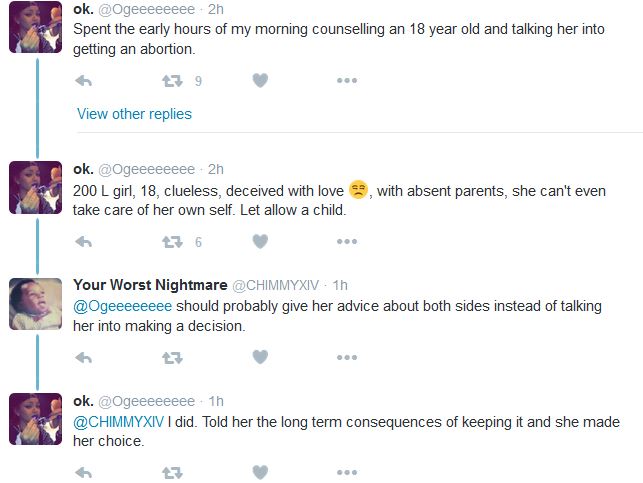Screen dimensions: 643x483
Task: Like Your Worst Nightmare's tweet
Action: (260, 357)
